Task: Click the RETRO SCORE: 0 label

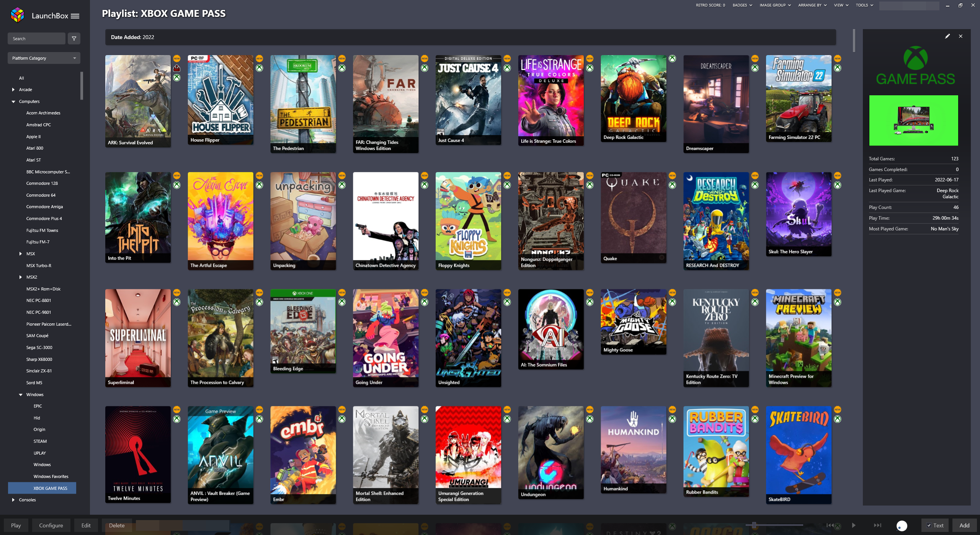Action: [x=710, y=5]
